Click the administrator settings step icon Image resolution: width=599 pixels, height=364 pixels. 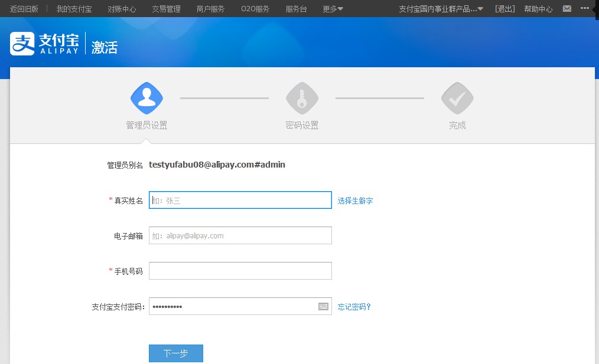click(x=147, y=98)
